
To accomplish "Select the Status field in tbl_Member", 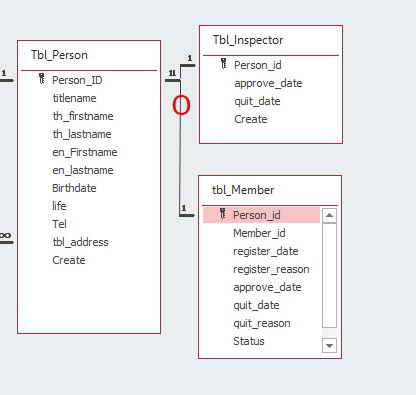I will (x=249, y=341).
